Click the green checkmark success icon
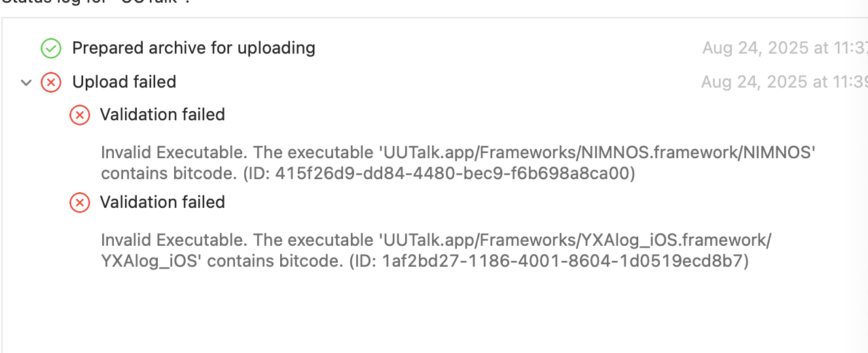 (x=51, y=48)
